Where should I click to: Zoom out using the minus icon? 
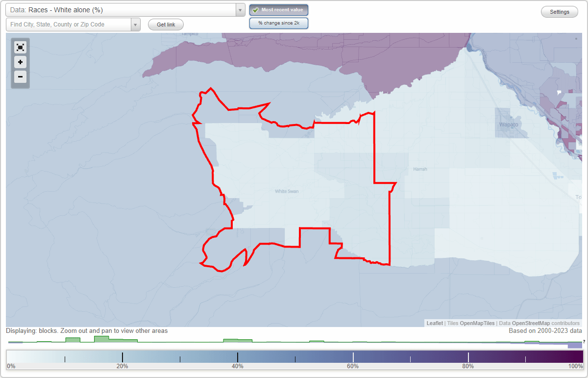20,77
